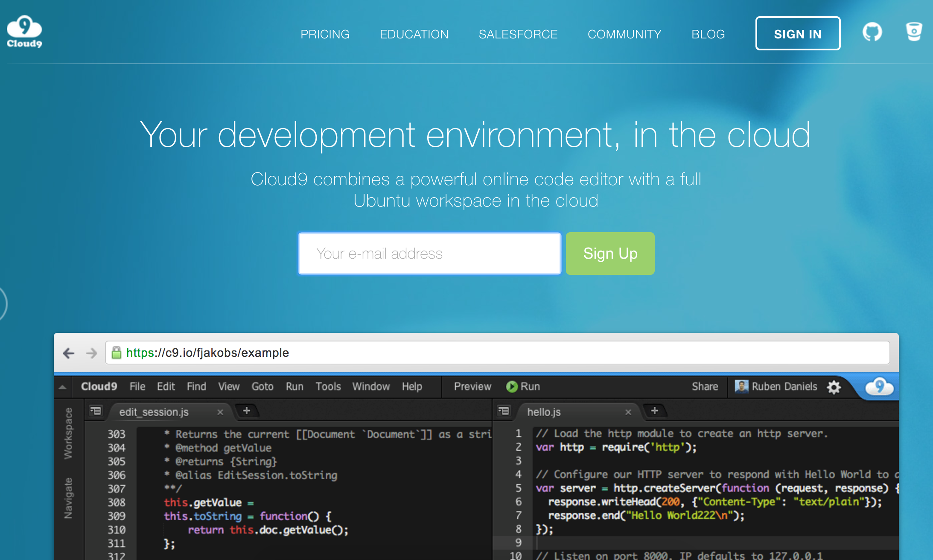This screenshot has height=560, width=933.
Task: Go to the COMMUNITY page
Action: point(624,34)
